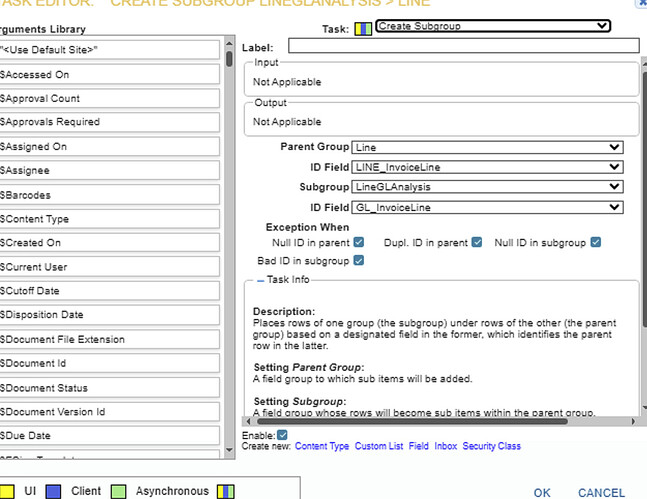Viewport: 647px width, 499px height.
Task: Select the $Document File Extension argument
Action: click(x=109, y=339)
